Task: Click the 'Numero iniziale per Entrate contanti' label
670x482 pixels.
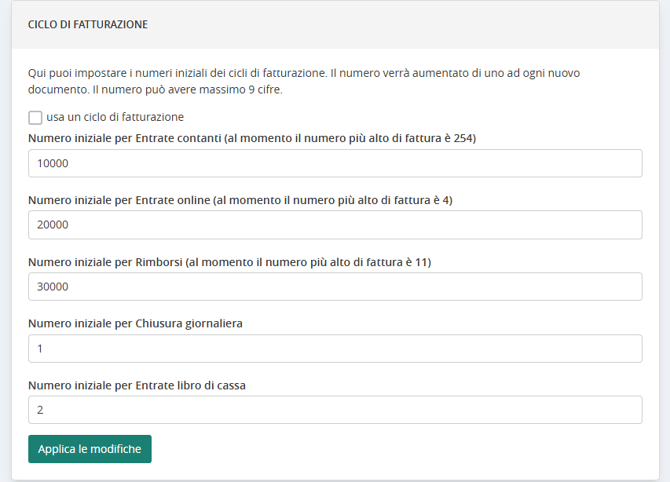Action: (125, 138)
